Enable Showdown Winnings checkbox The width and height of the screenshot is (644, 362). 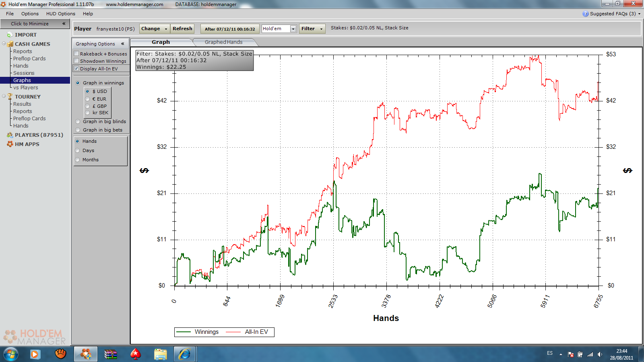[76, 61]
